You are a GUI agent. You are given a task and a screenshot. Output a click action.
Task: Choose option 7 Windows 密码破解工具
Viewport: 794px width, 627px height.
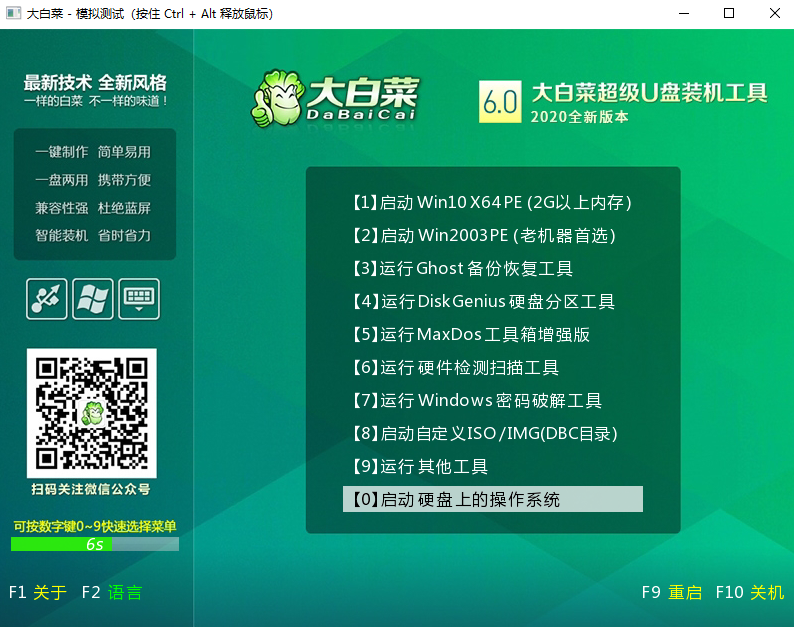tap(477, 400)
